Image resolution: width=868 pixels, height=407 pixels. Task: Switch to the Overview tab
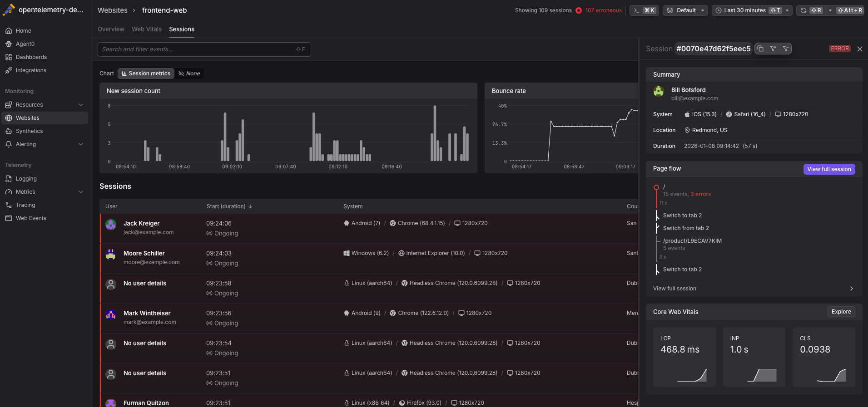point(111,29)
